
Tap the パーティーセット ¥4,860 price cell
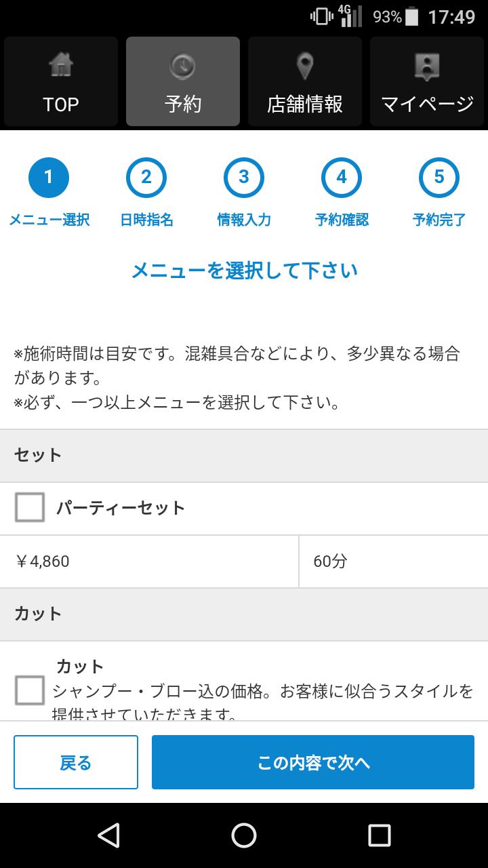tap(149, 561)
